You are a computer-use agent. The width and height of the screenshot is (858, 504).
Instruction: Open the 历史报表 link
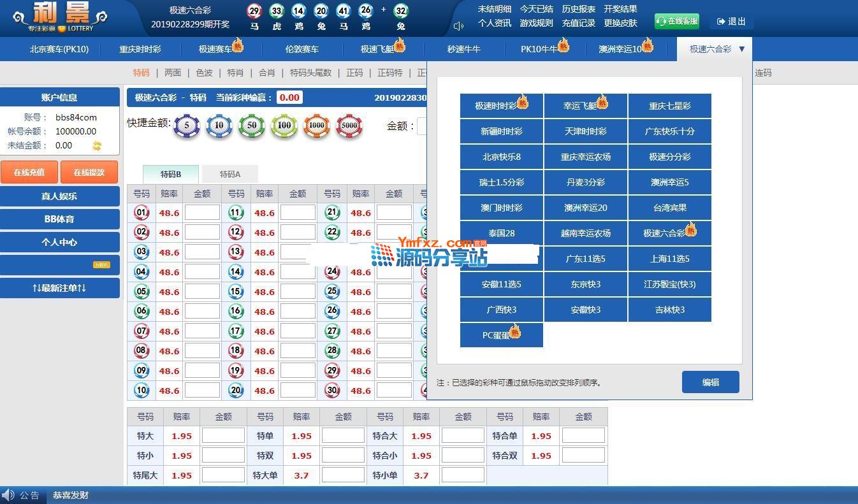click(x=578, y=9)
